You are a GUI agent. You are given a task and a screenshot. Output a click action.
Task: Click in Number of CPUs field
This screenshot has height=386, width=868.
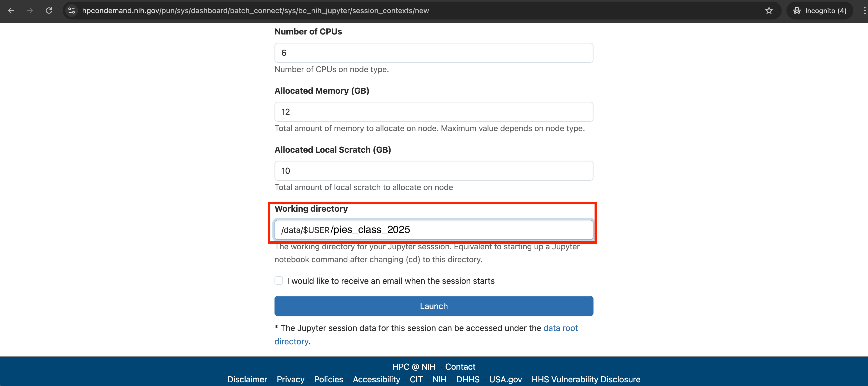[433, 53]
